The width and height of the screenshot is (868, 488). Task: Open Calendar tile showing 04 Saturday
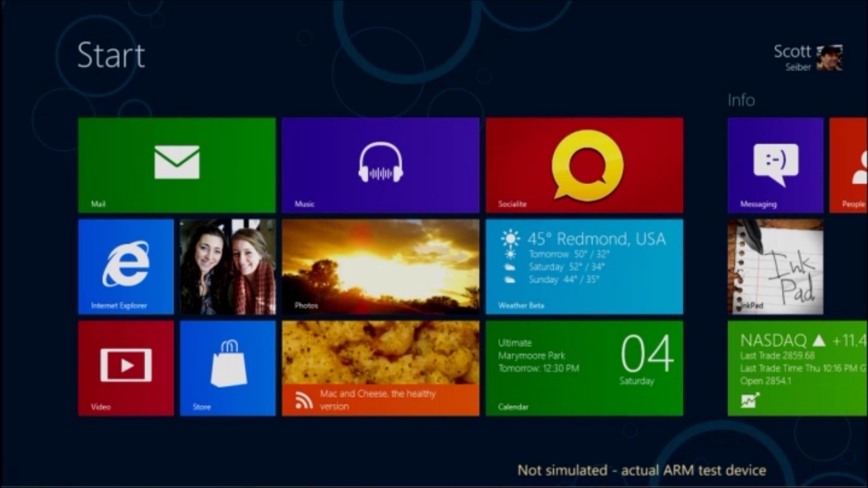[x=584, y=368]
